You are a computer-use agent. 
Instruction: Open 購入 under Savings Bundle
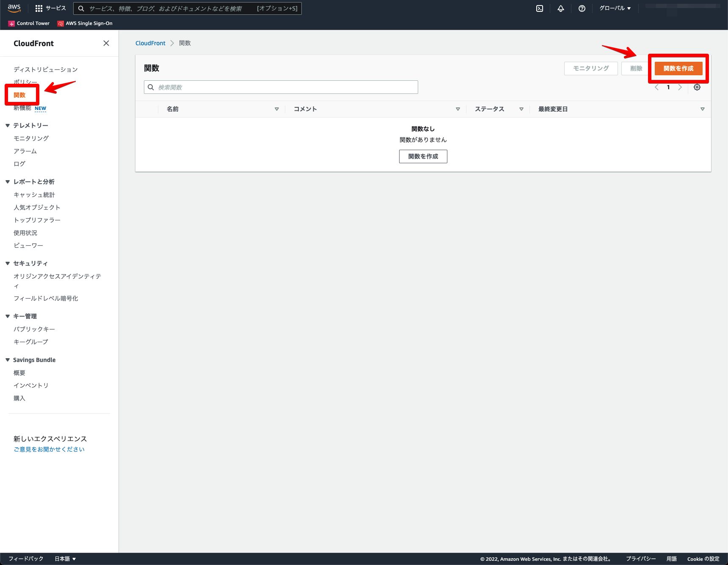point(19,398)
